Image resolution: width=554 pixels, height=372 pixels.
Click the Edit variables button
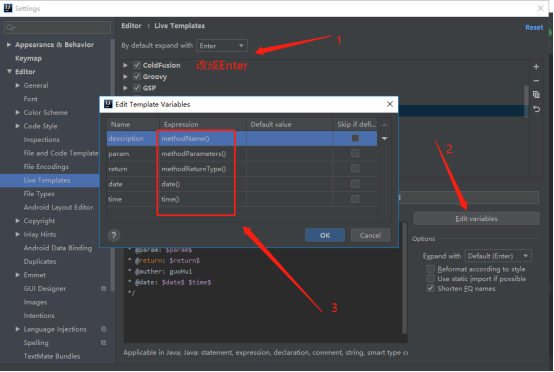[476, 219]
